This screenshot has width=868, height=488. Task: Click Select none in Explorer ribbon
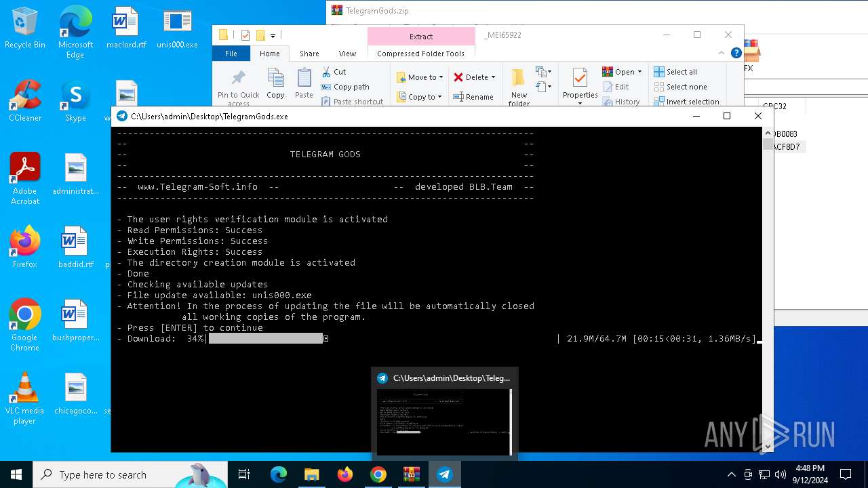click(x=680, y=87)
